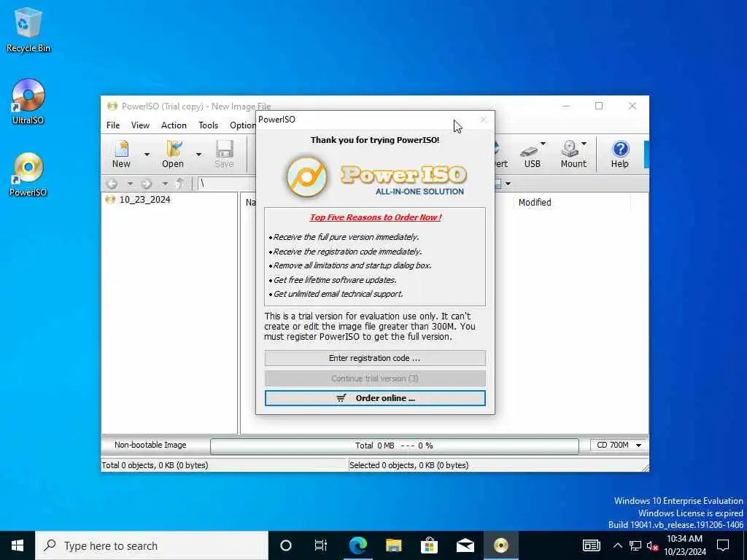747x560 pixels.
Task: Expand the USB dropdown arrow
Action: (x=543, y=144)
